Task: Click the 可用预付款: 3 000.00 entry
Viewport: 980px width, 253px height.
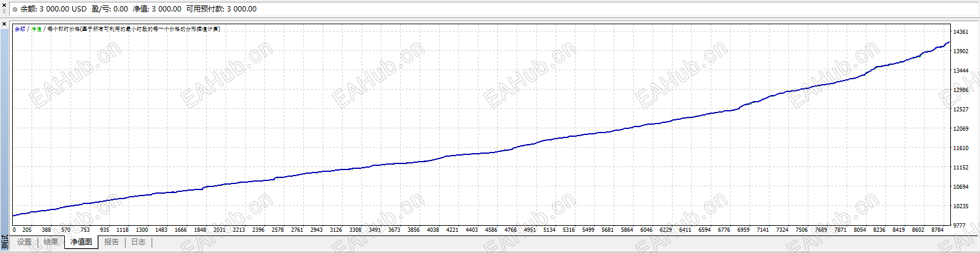Action: [221, 9]
